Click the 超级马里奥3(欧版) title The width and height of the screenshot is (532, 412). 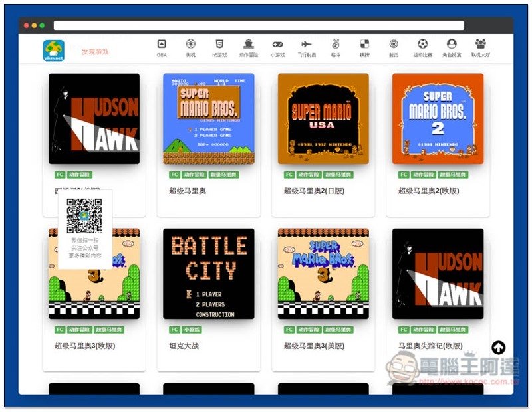[x=85, y=346]
